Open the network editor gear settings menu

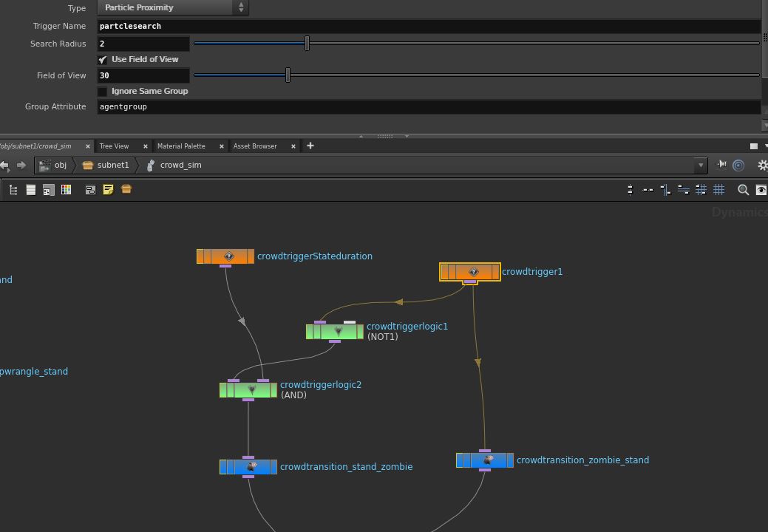[x=763, y=166]
